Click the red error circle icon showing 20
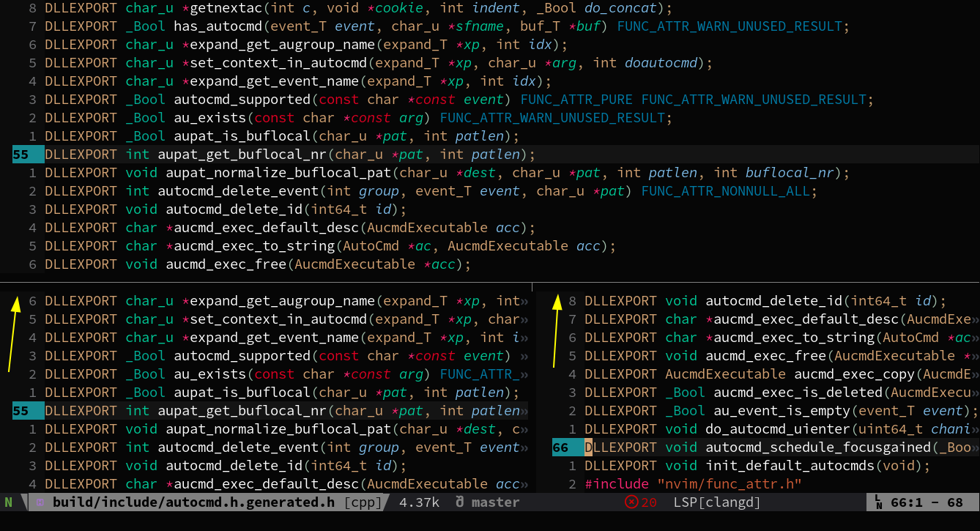 (x=631, y=502)
